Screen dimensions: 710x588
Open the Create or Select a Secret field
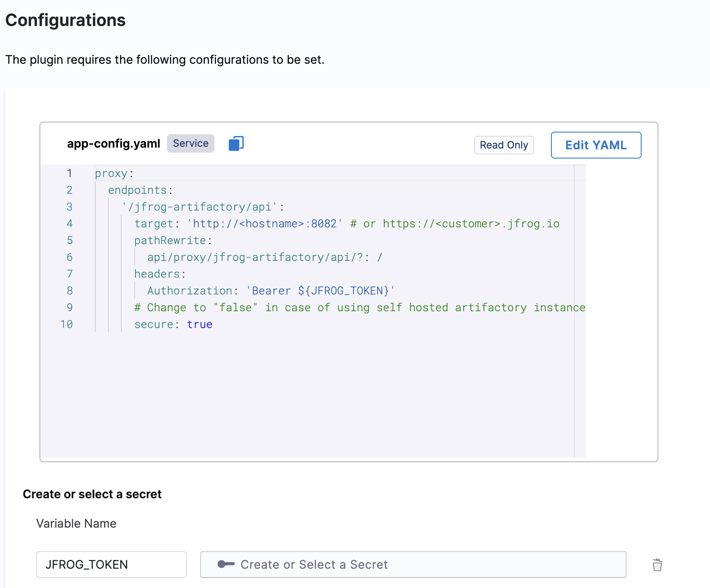(413, 565)
